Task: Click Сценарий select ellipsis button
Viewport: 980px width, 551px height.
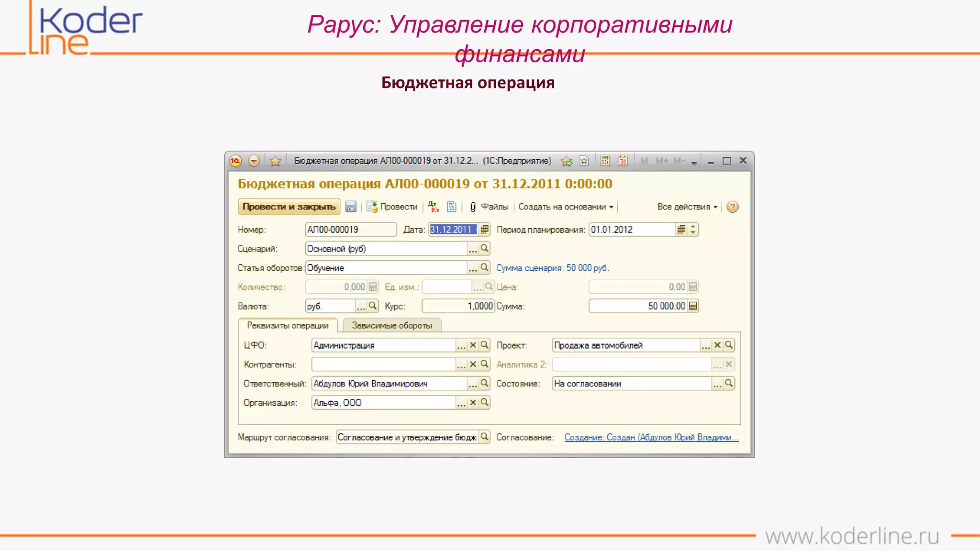Action: click(473, 249)
